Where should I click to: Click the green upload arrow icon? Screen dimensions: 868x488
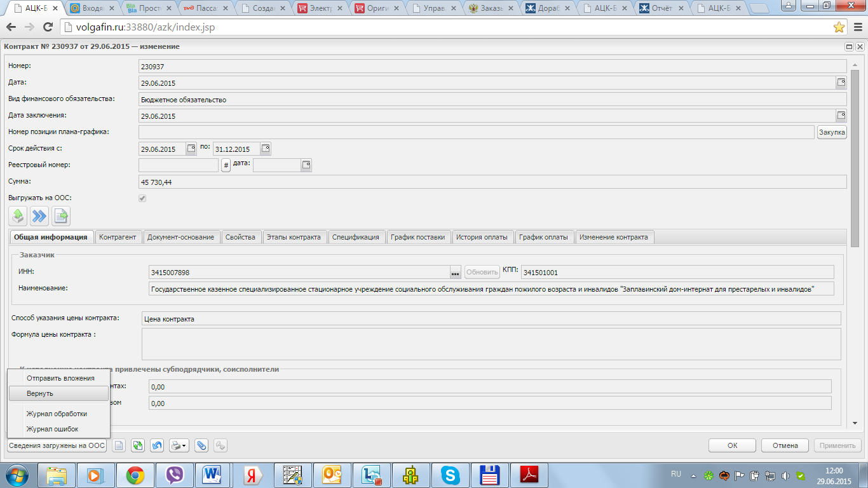click(18, 217)
